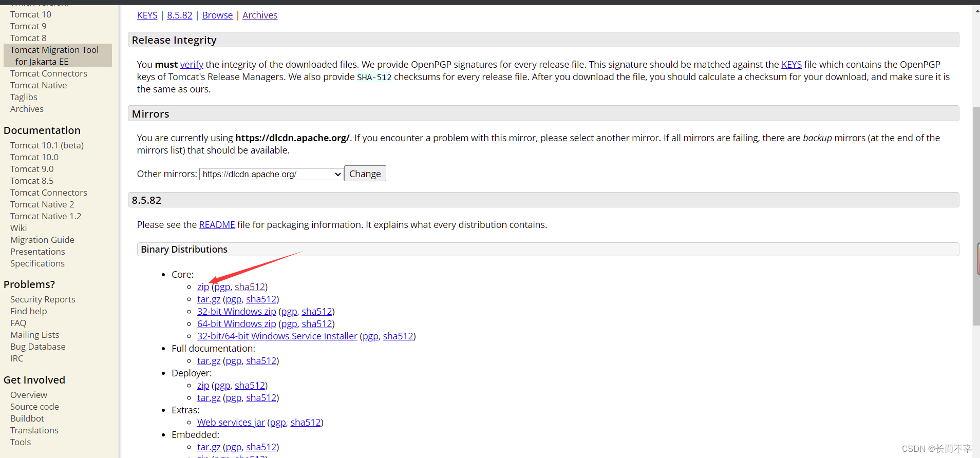Select Tomcat Migration Tool for Jakarta EE

[58, 55]
